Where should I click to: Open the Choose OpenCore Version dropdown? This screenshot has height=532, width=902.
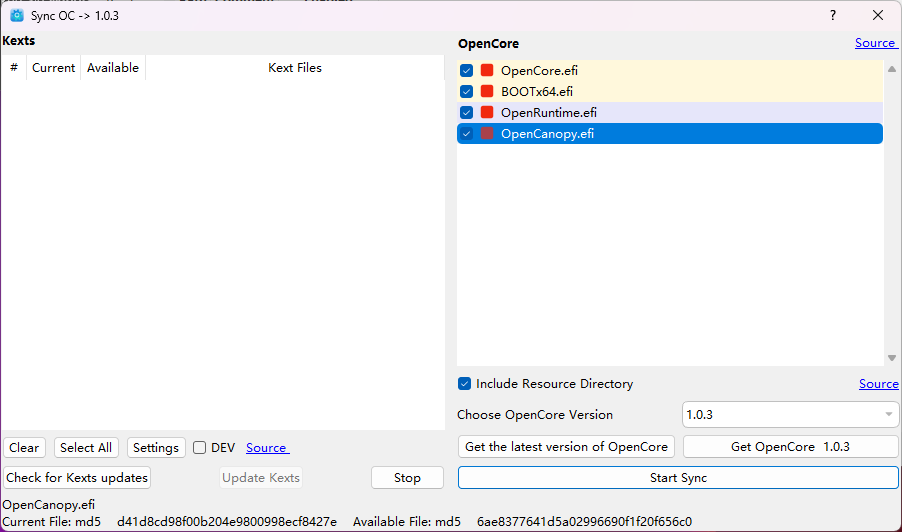[790, 415]
